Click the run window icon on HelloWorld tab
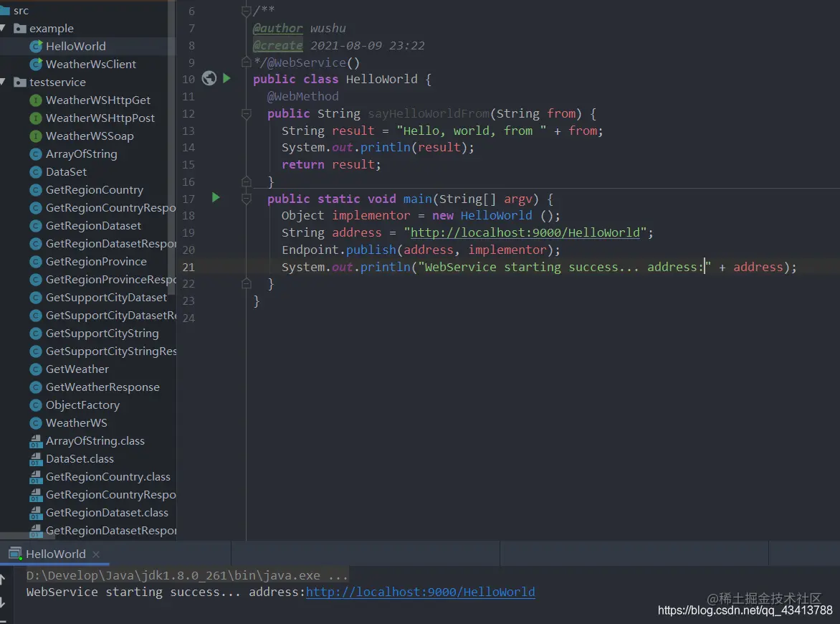Screen dimensions: 840x624 pos(15,554)
